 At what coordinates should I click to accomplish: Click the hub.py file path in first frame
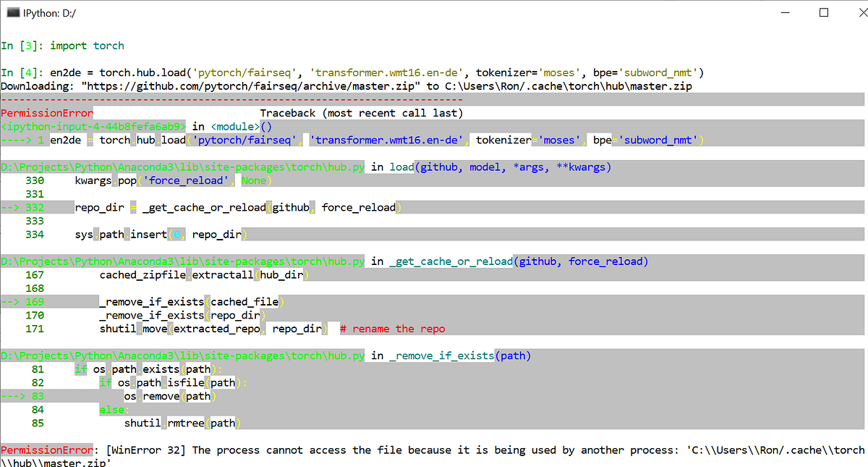pos(181,167)
